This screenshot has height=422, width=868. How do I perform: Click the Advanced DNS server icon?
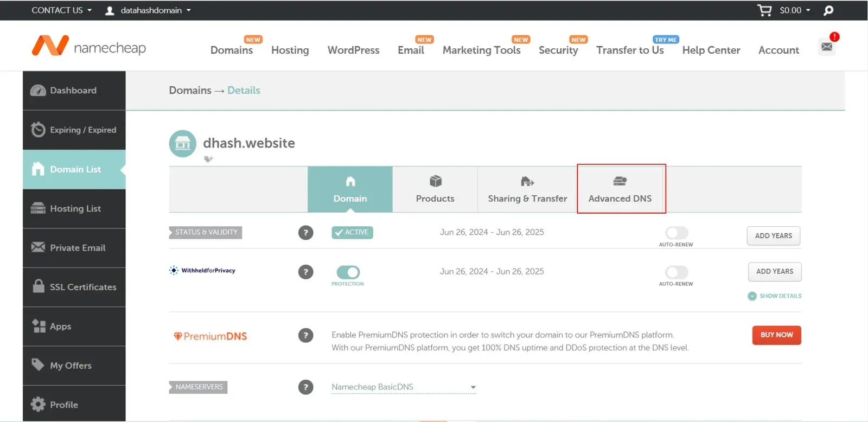click(620, 181)
